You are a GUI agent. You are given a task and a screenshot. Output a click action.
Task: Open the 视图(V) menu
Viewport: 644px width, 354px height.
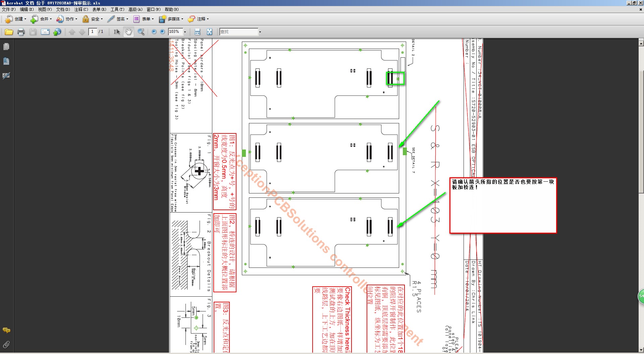pos(45,9)
